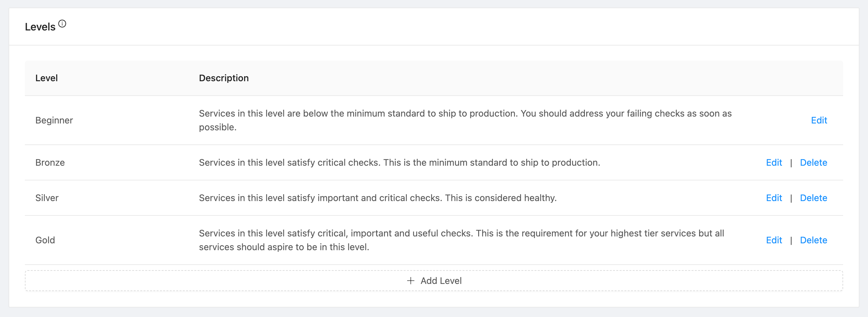Click the Level column header
868x317 pixels.
(46, 78)
